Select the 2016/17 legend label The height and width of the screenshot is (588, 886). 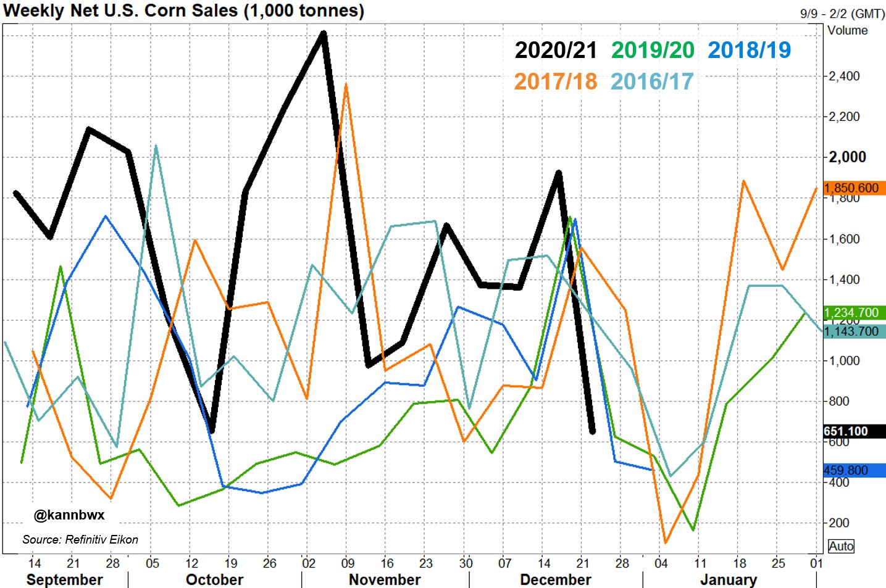652,81
